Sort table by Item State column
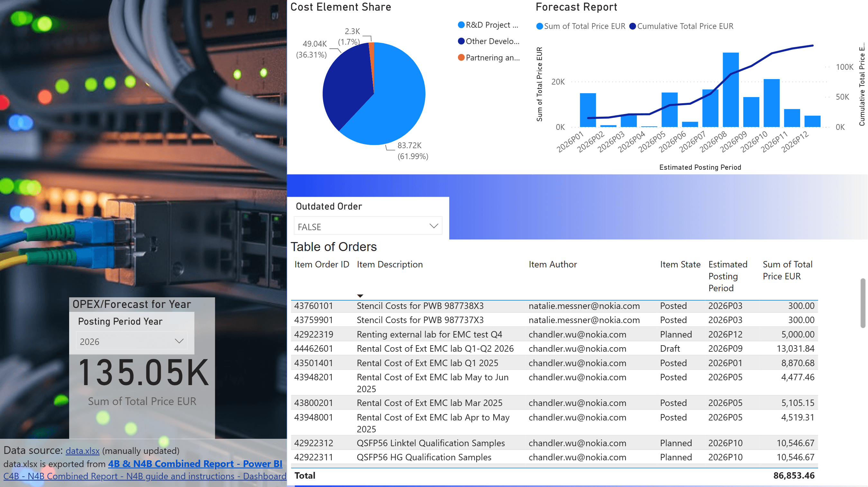868x487 pixels. 680,264
